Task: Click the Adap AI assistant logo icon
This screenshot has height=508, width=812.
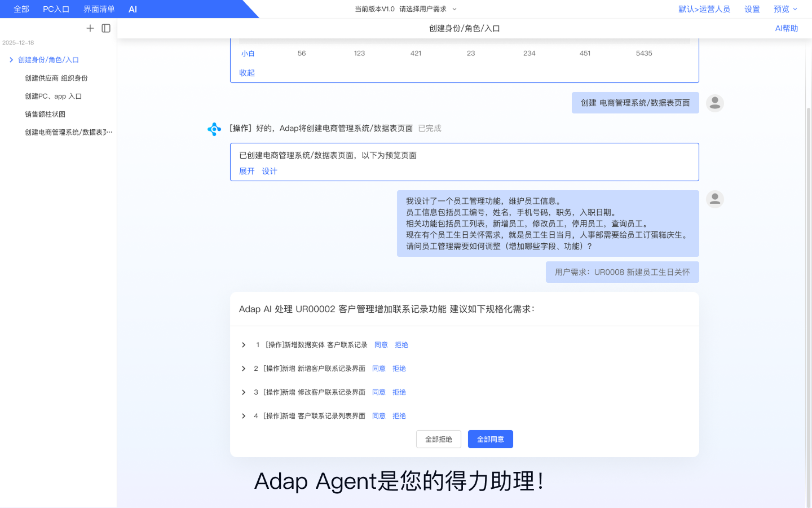Action: tap(214, 129)
